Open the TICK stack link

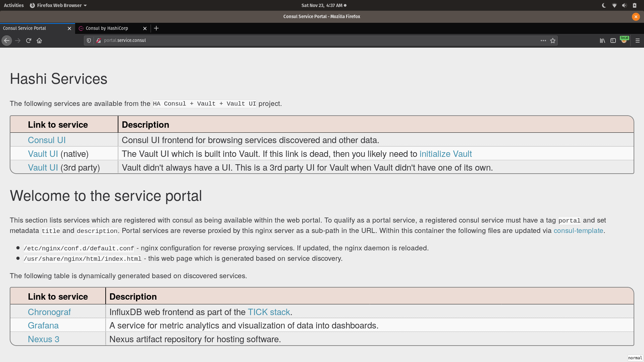tap(269, 312)
